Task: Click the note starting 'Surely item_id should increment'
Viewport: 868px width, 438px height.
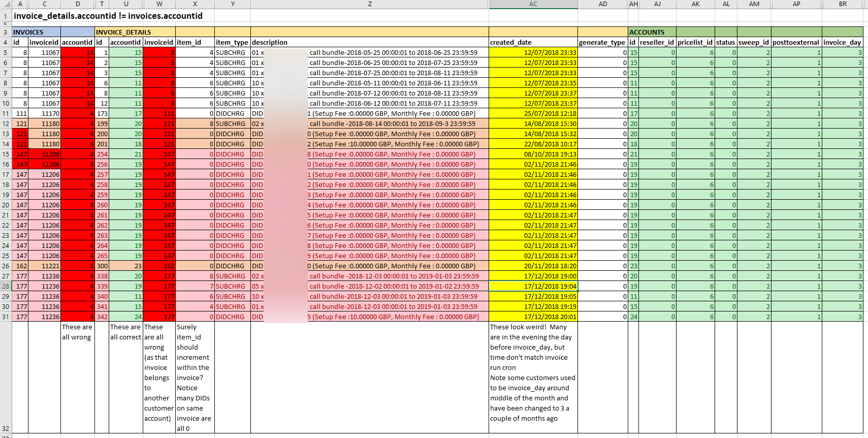Action: pos(195,378)
